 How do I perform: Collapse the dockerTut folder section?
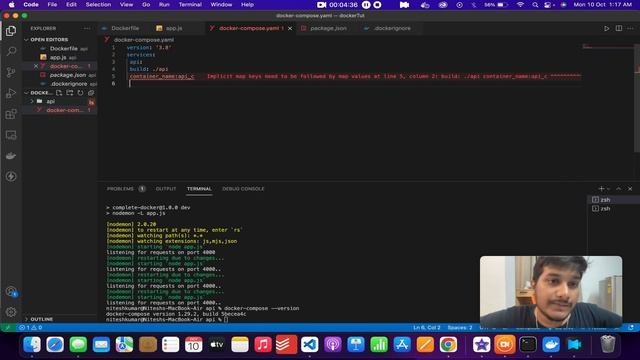click(x=38, y=93)
